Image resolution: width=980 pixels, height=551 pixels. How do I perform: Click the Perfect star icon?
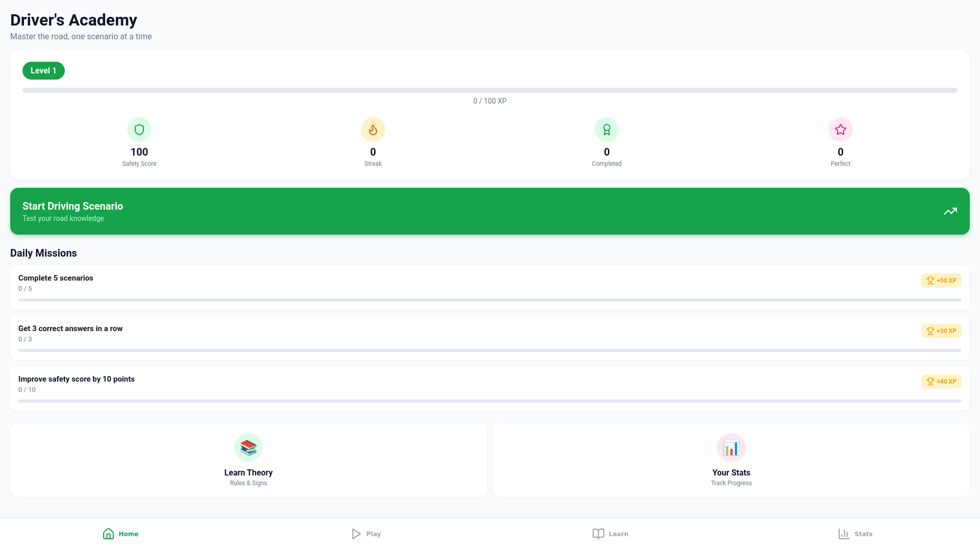click(841, 130)
